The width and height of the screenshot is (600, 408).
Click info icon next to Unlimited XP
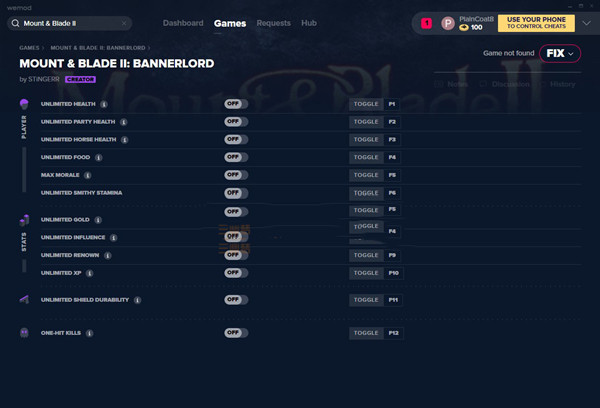click(90, 273)
